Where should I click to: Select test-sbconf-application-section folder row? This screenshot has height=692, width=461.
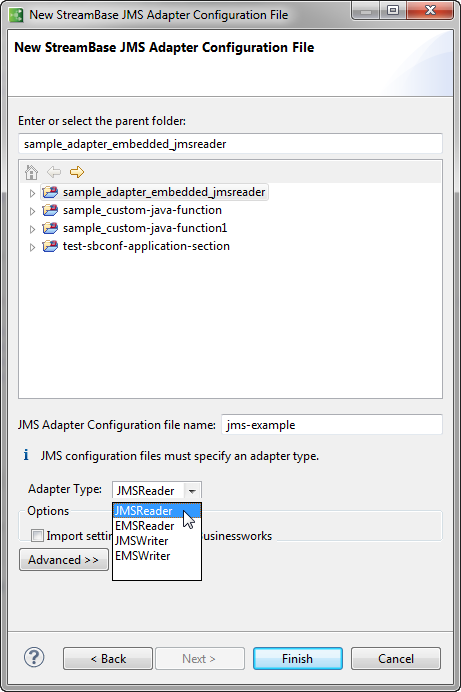tap(136, 246)
